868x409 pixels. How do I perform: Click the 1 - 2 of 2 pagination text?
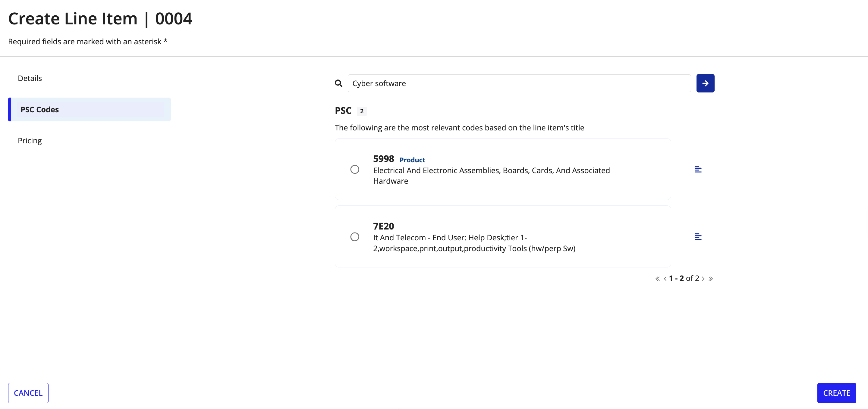pos(684,278)
